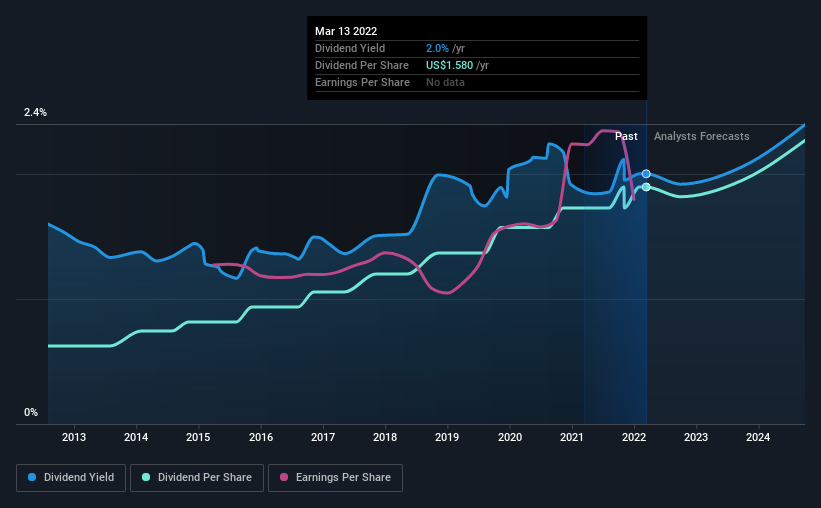Click the 2.0% dividend yield value

click(437, 49)
